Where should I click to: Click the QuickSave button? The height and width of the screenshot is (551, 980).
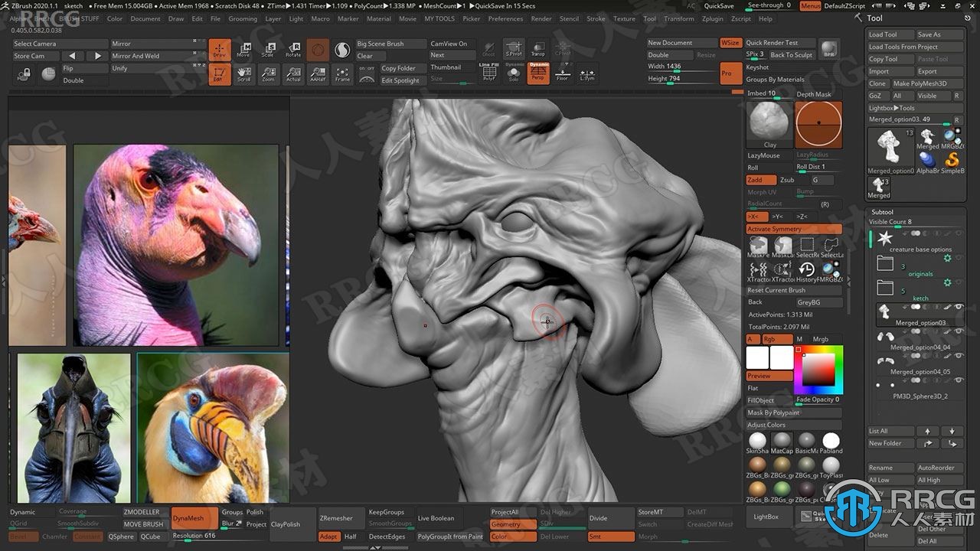pyautogui.click(x=719, y=6)
